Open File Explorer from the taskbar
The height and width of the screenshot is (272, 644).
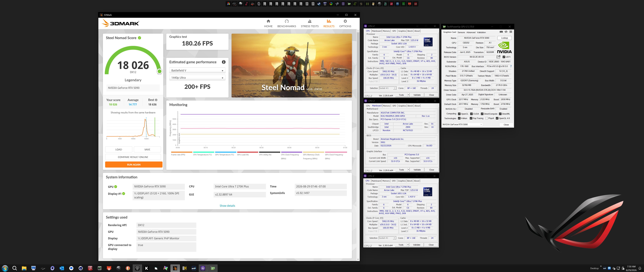click(24, 268)
